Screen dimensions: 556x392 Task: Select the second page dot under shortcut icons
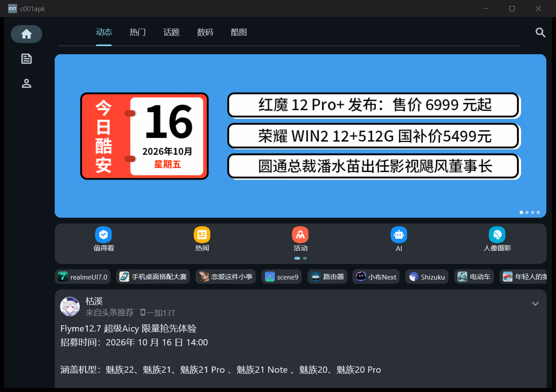click(305, 258)
